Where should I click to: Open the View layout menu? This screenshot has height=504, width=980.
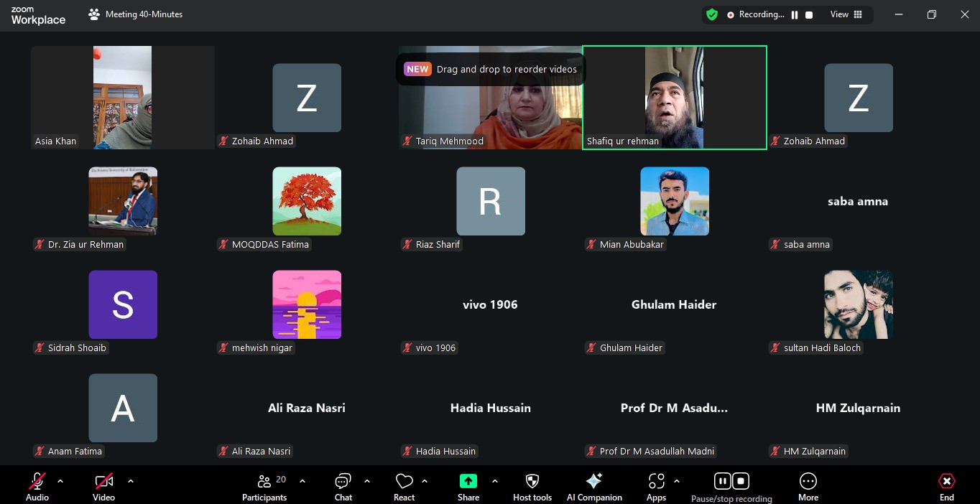tap(846, 14)
